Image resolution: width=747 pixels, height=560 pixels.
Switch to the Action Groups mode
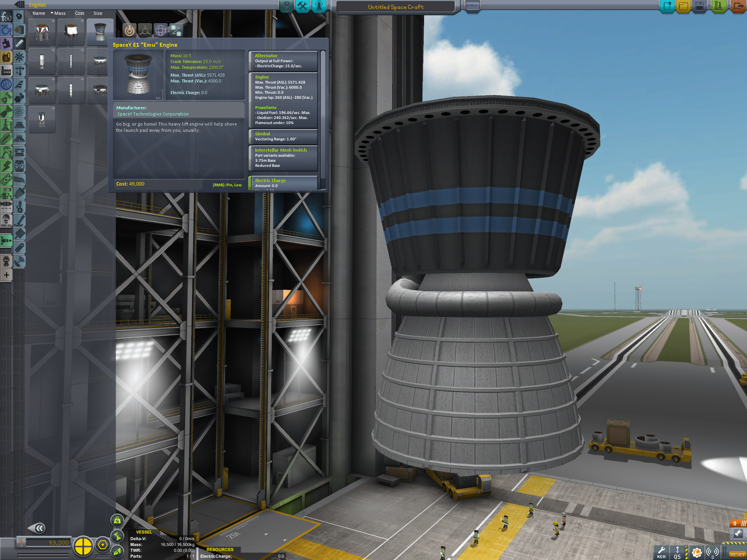pos(303,6)
